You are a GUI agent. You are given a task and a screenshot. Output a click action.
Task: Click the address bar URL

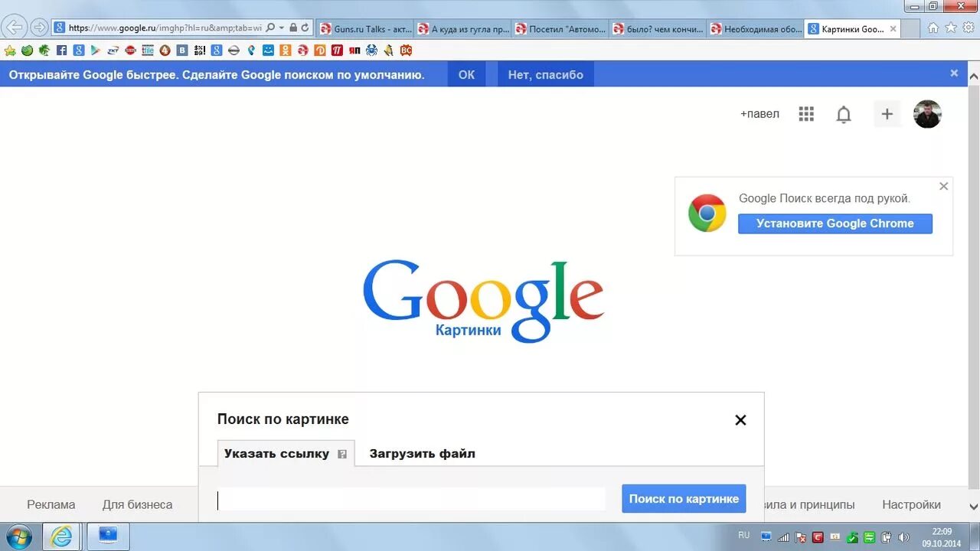[x=165, y=28]
